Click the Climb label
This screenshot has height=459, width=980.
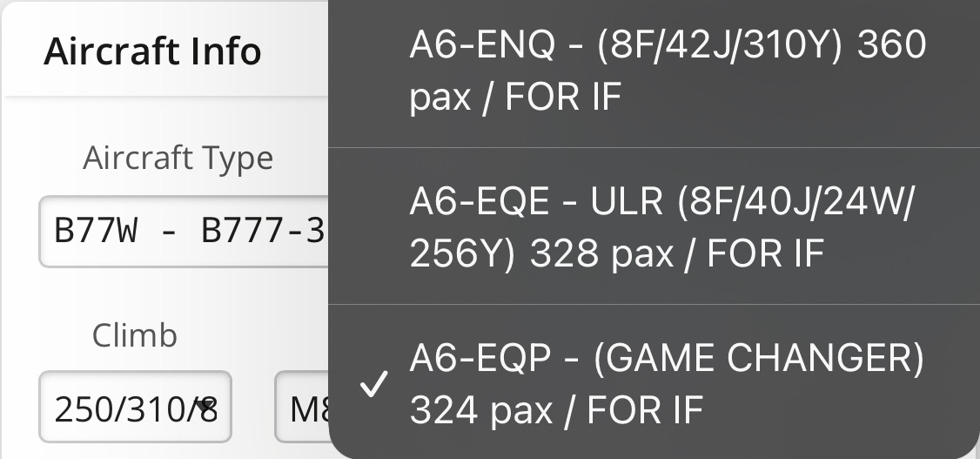135,335
